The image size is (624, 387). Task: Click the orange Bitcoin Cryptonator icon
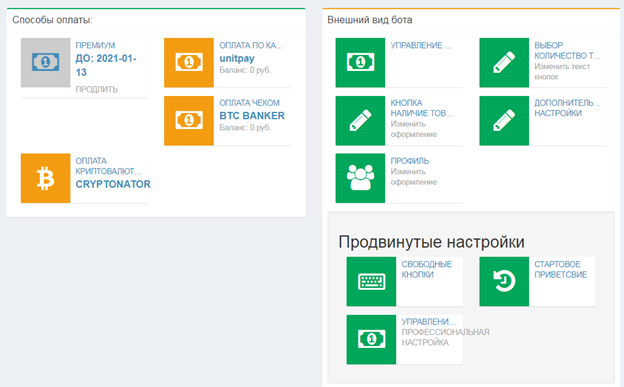point(45,178)
